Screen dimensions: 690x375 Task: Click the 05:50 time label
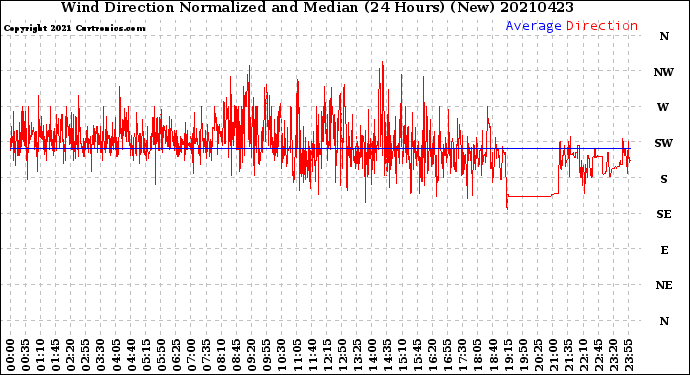click(x=161, y=355)
